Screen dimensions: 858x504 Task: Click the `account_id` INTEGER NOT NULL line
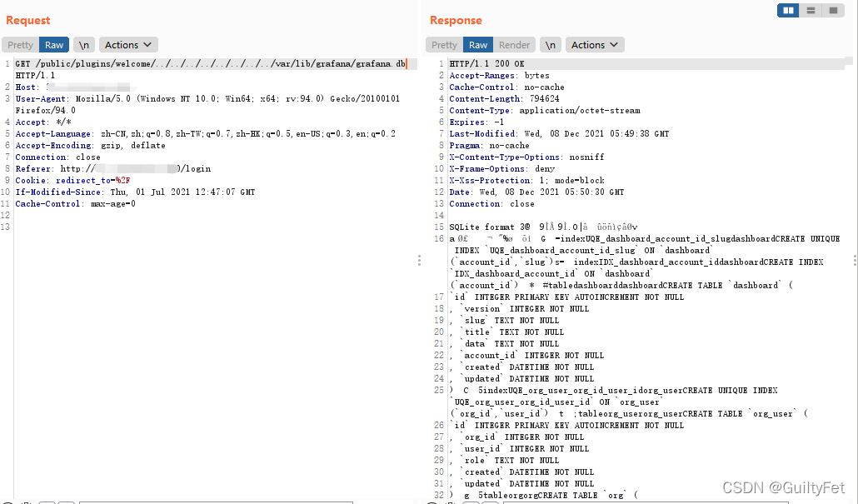click(x=527, y=356)
